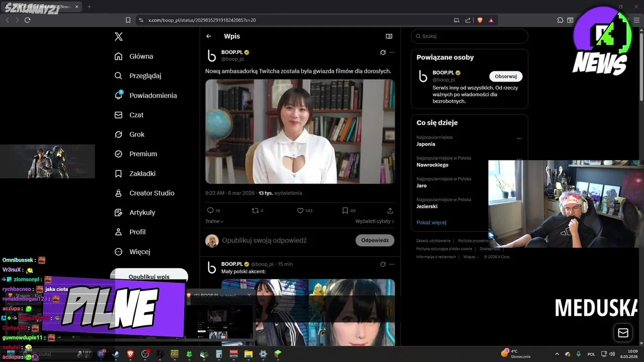Image resolution: width=644 pixels, height=362 pixels.
Task: Click the 9:23 AM · 6 mar 2026 timestamp
Action: pos(230,193)
